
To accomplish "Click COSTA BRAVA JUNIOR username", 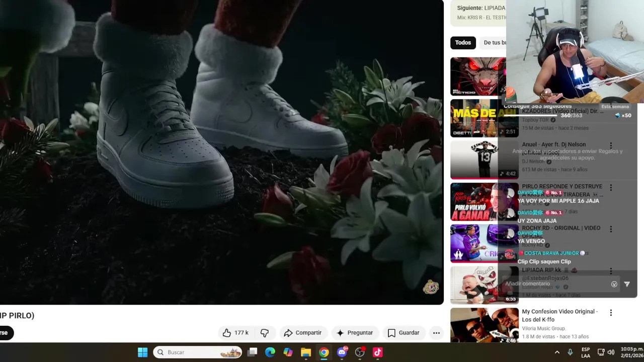I will 551,253.
